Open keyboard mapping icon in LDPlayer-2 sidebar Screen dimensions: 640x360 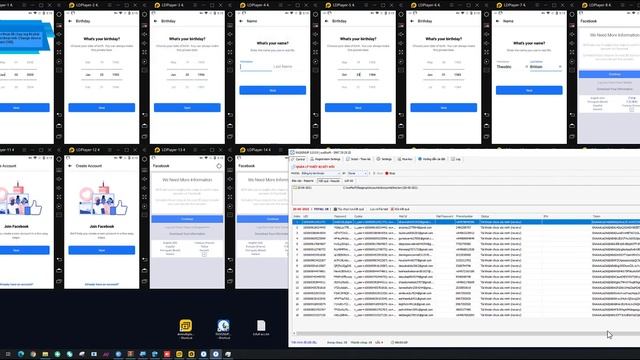coord(144,25)
